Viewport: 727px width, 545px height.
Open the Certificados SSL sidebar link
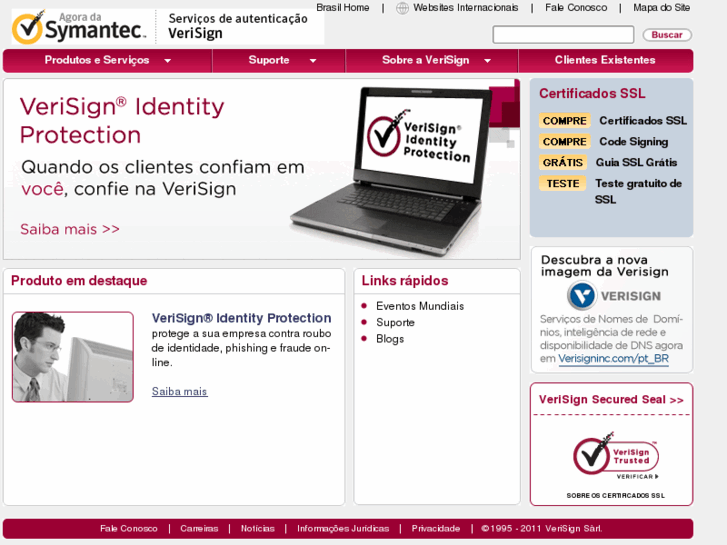coord(643,121)
